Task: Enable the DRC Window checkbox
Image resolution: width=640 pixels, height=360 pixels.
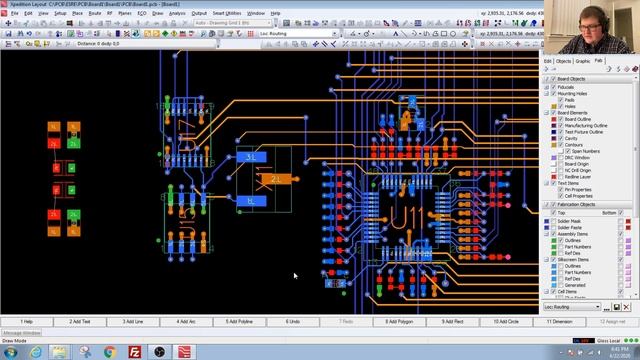Action: [x=561, y=158]
